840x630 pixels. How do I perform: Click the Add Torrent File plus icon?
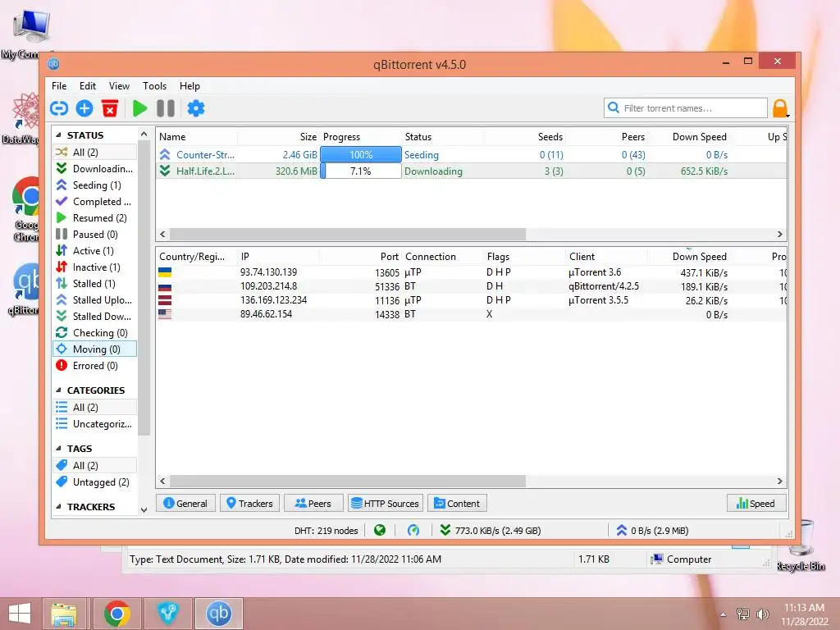(x=84, y=108)
